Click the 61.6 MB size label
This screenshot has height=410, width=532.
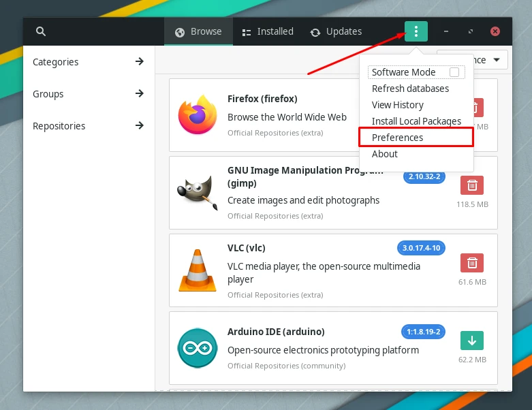(x=472, y=282)
